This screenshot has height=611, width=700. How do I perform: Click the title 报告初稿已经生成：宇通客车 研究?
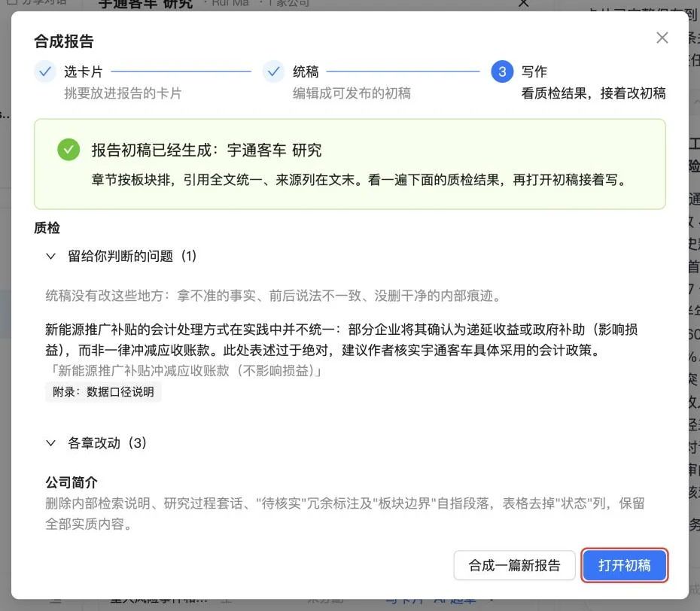coord(206,150)
